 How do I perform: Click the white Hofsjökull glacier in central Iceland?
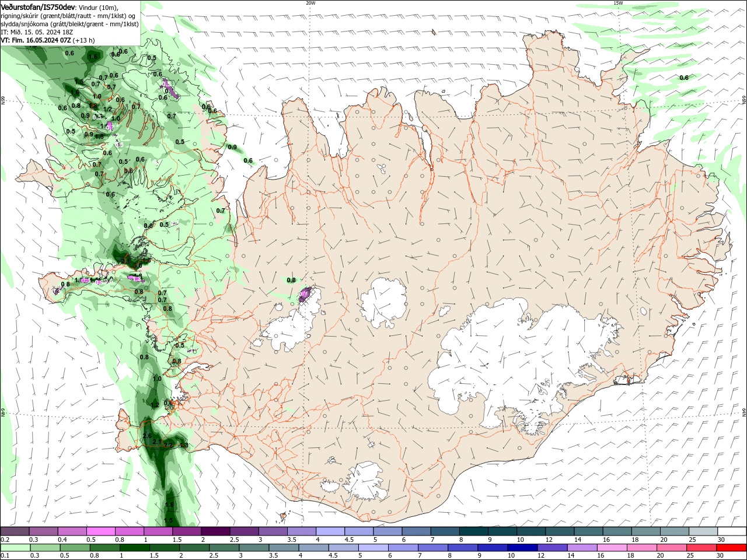(383, 302)
